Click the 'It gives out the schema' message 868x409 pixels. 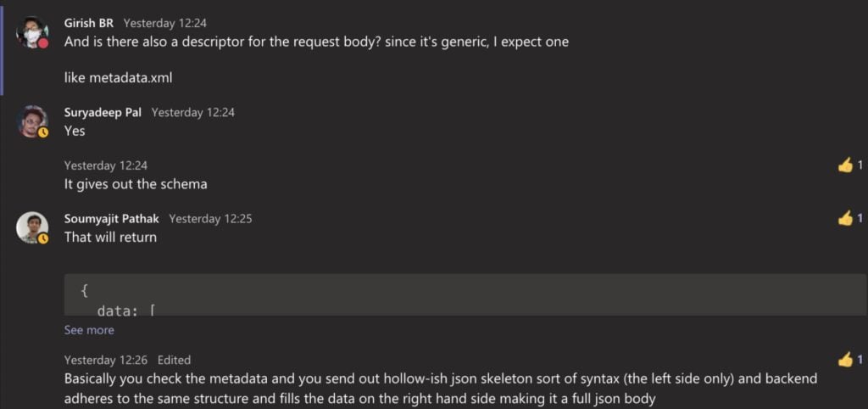pos(136,184)
